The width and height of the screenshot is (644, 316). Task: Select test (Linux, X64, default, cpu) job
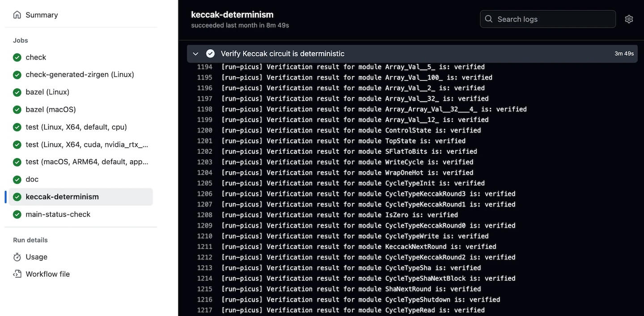coord(76,127)
